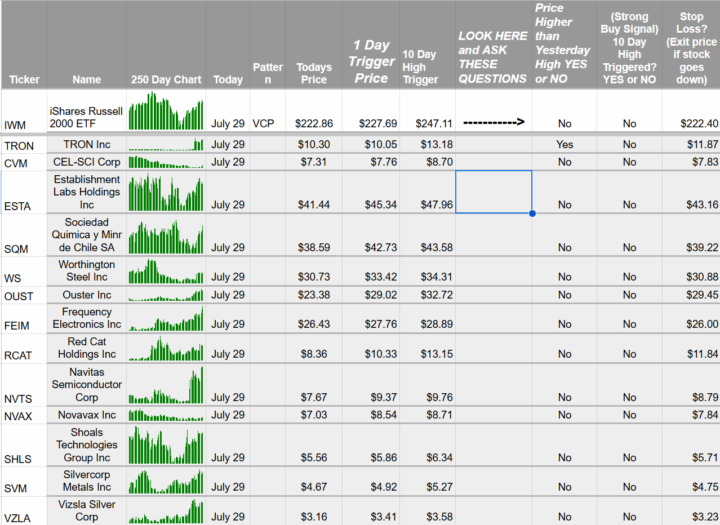Select the OUST ticker cell
The image size is (720, 525).
(23, 295)
